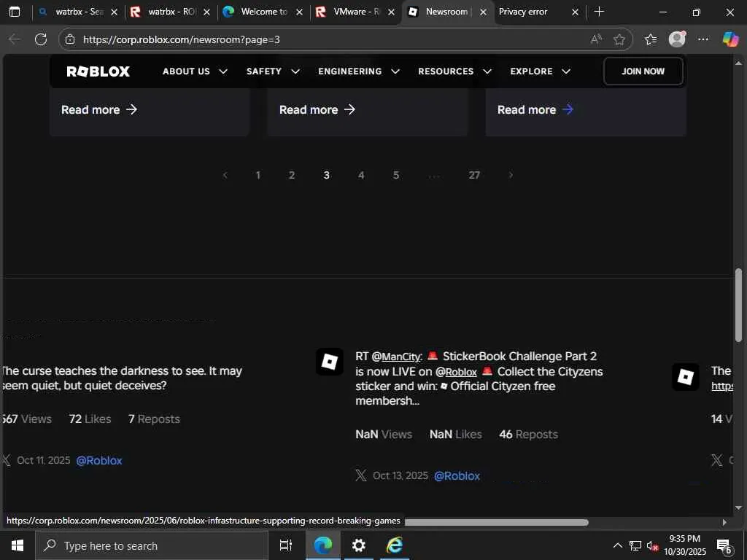Open the tab actions menu icon

point(15,12)
